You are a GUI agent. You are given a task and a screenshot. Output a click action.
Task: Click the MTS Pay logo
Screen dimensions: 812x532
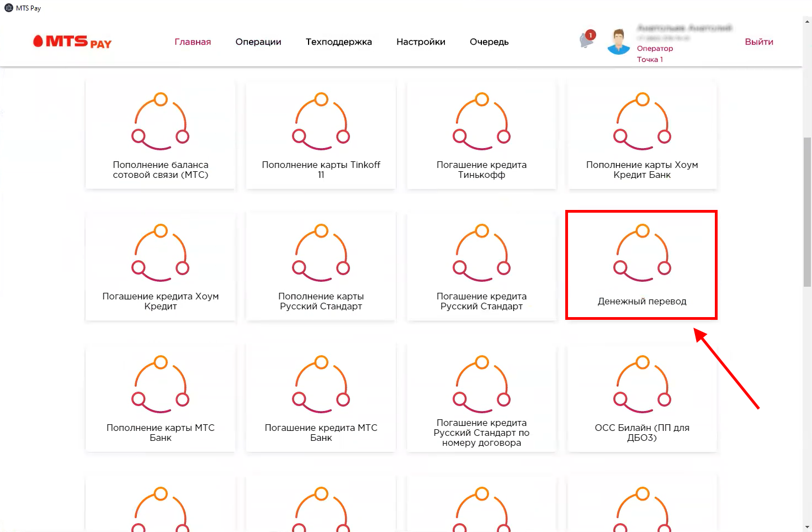pyautogui.click(x=72, y=42)
